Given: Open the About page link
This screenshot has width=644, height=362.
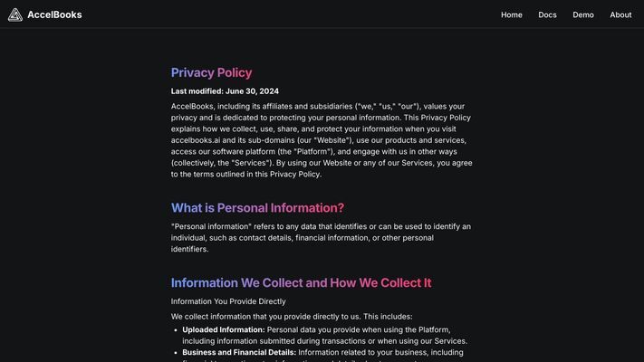Looking at the screenshot, I should [620, 14].
